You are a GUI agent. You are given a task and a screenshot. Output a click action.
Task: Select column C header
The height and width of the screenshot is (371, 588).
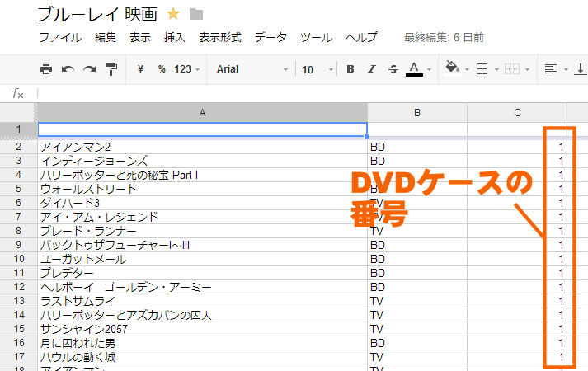517,113
